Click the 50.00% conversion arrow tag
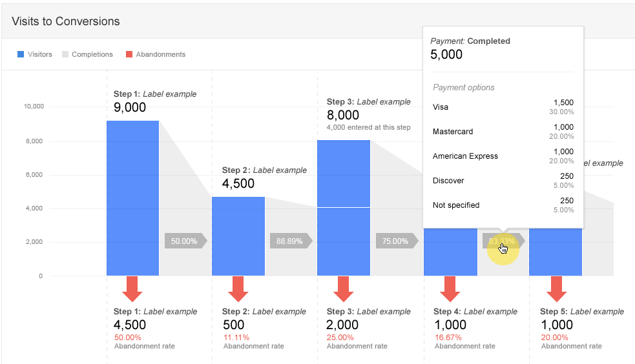The image size is (635, 364). point(185,241)
